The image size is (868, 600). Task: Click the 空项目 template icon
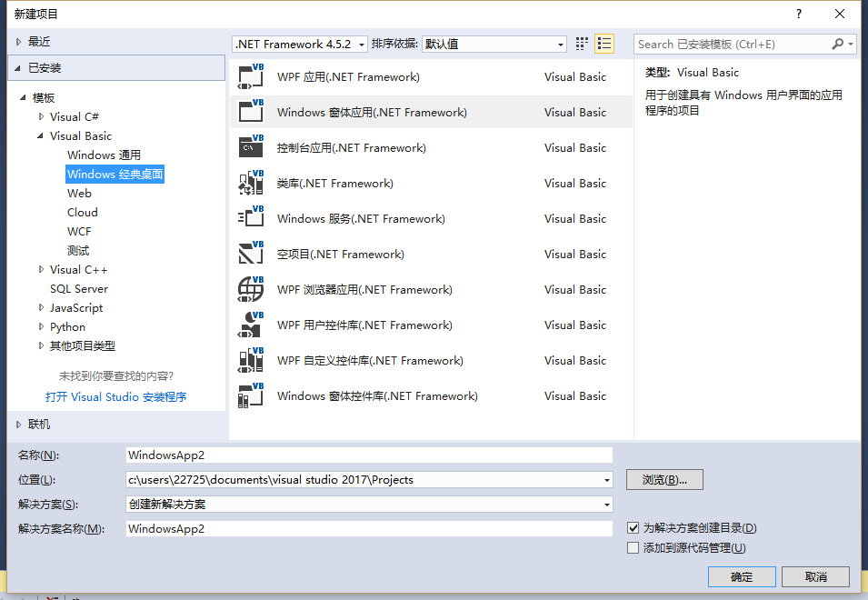click(x=251, y=254)
